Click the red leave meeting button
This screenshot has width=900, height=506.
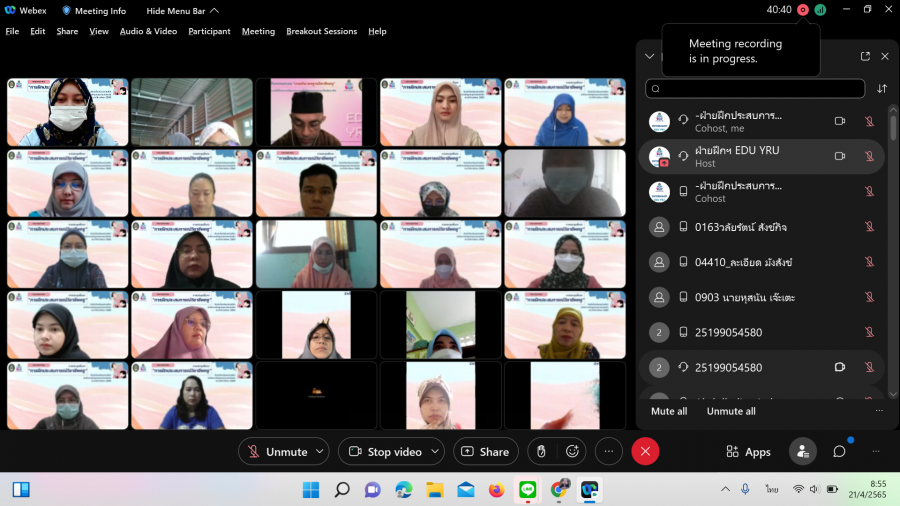coord(645,452)
